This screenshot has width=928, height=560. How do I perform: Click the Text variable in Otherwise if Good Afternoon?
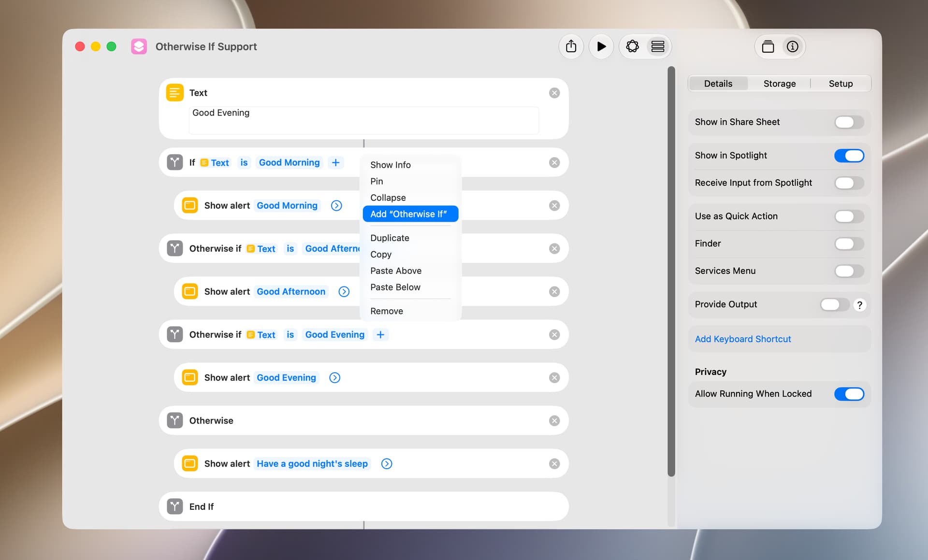(x=261, y=248)
